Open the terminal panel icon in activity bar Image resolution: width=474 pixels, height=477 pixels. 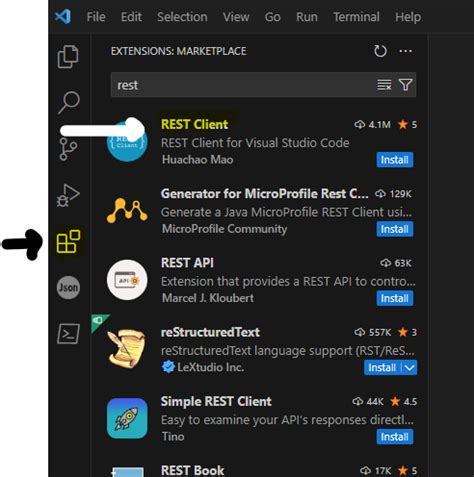coord(68,333)
